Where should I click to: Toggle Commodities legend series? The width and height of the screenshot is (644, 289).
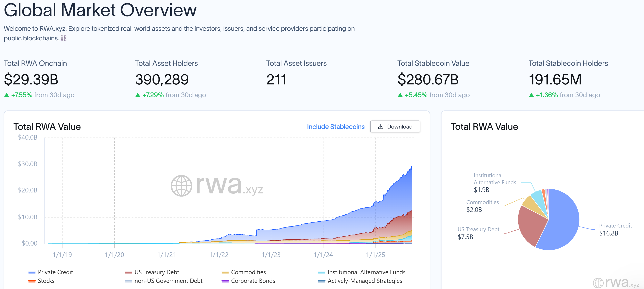coord(248,272)
